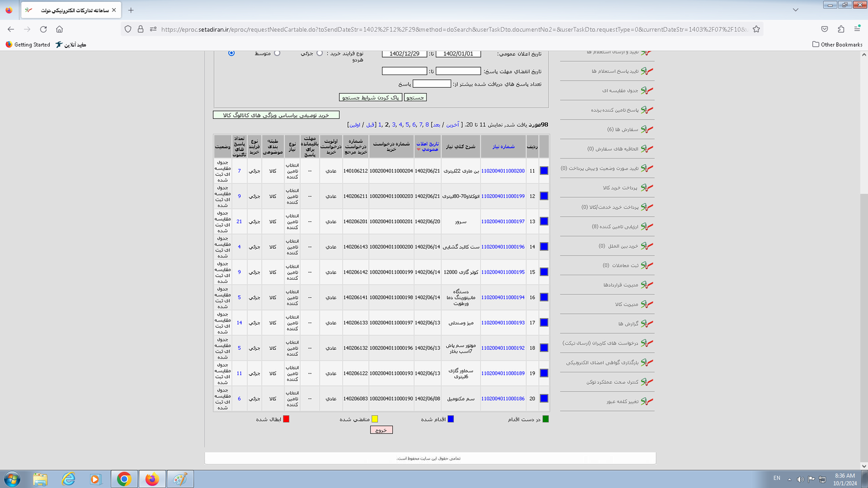Click the logo icon beside 'تغییر کلمه عبور'
The image size is (868, 488).
click(647, 401)
